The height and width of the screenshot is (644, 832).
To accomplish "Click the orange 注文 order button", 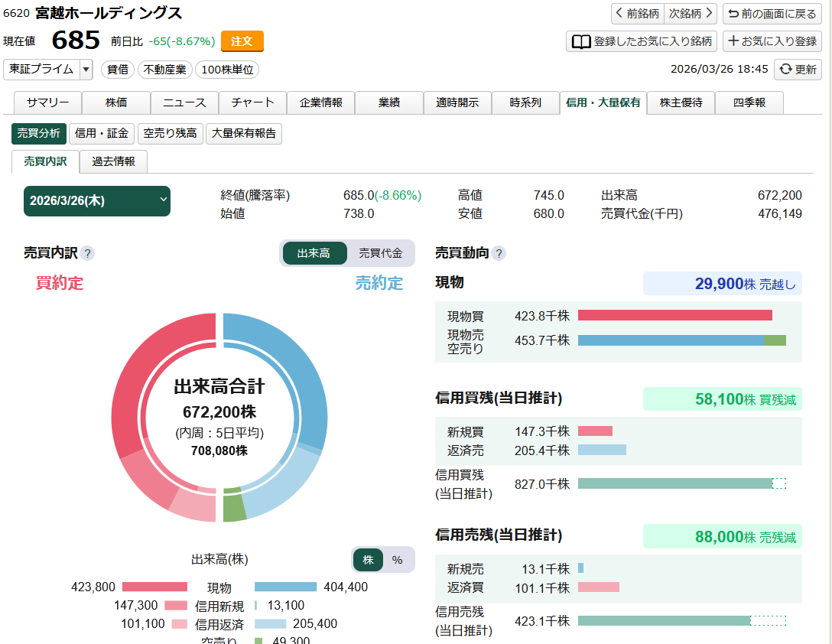I will pos(242,41).
